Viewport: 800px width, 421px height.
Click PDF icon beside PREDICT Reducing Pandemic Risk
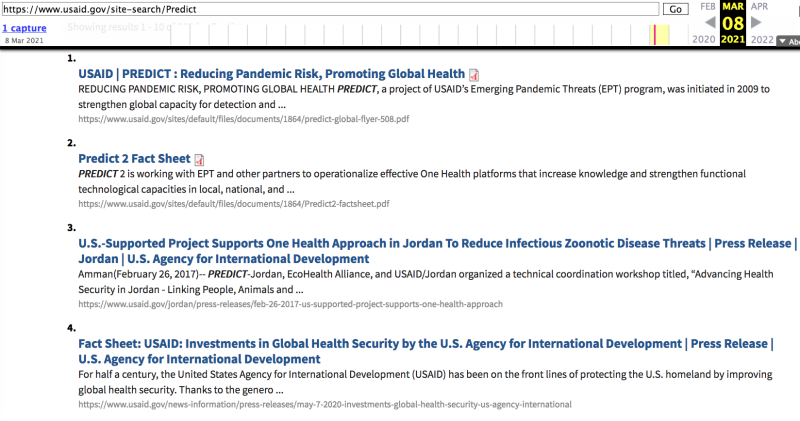coord(474,75)
